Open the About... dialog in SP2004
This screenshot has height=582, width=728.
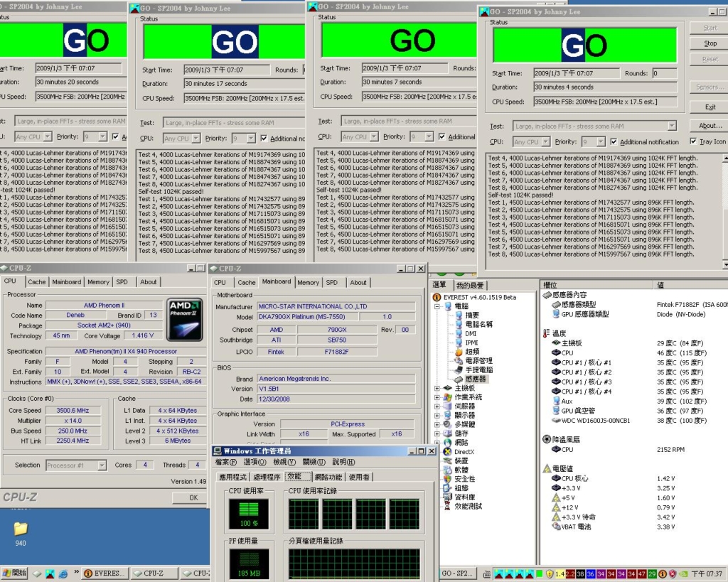tap(710, 126)
